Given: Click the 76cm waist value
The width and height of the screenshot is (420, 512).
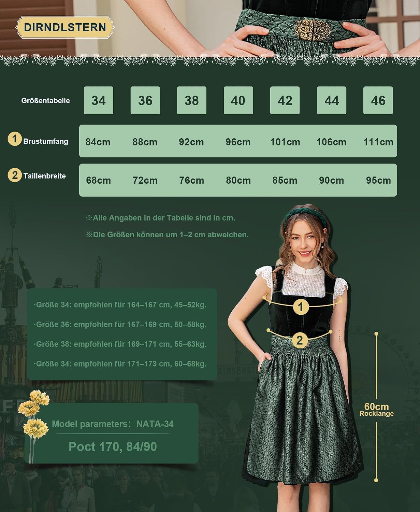Looking at the screenshot, I should [192, 180].
